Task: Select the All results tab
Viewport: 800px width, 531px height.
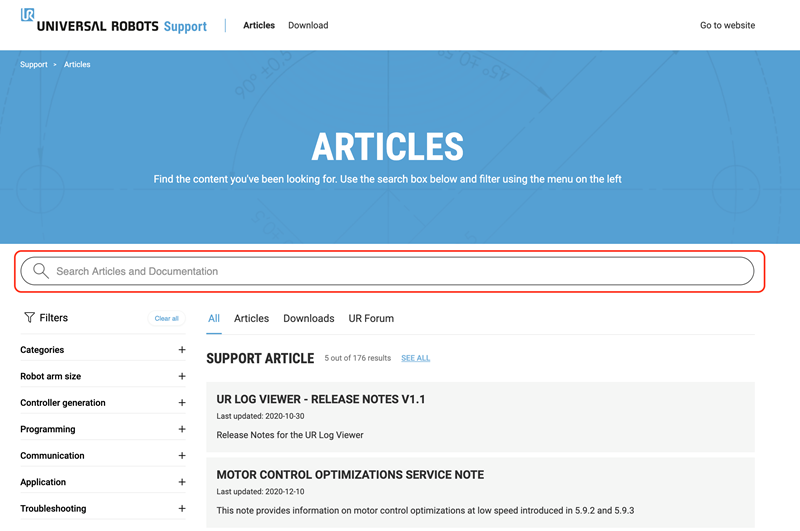Action: [x=214, y=318]
